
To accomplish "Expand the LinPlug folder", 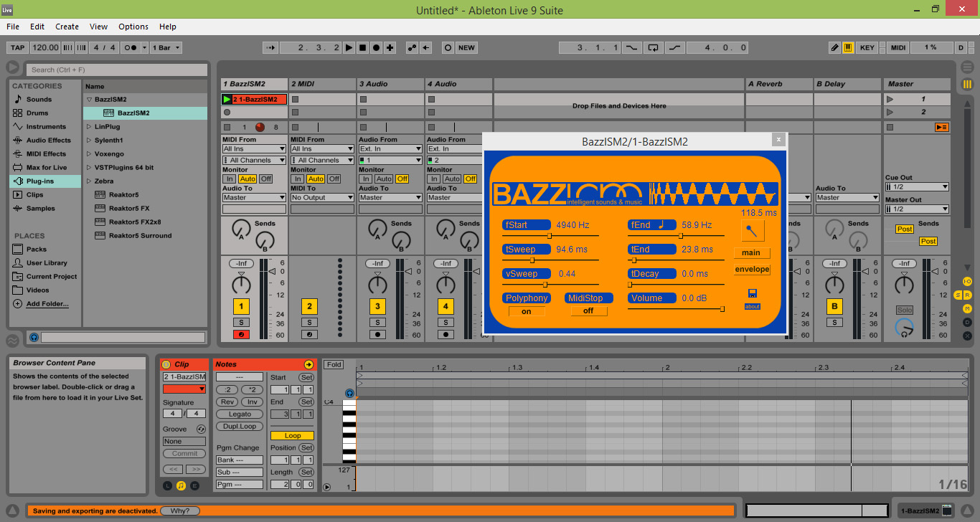I will click(x=89, y=127).
